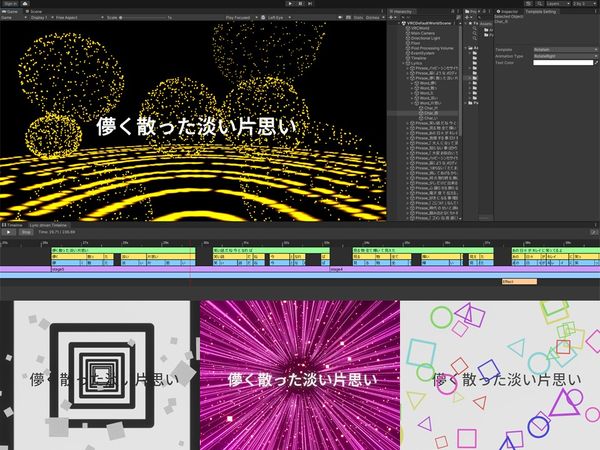Open the Layers dropdown in the top bar

[558, 3]
